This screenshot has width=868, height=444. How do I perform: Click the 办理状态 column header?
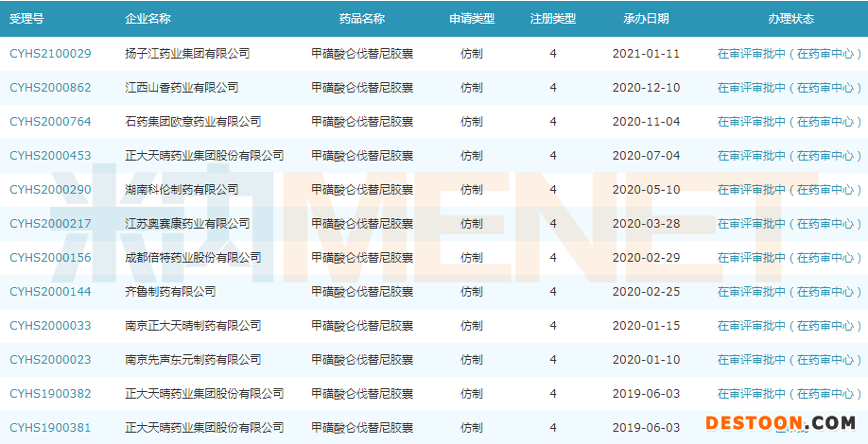pos(790,19)
